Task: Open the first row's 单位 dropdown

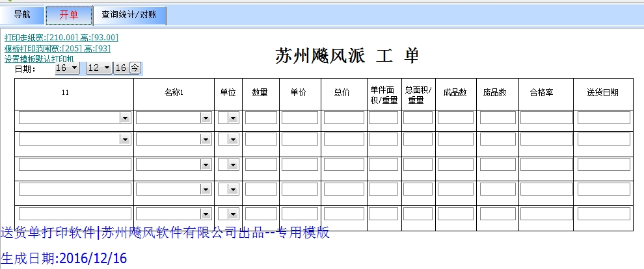Action: pos(234,118)
